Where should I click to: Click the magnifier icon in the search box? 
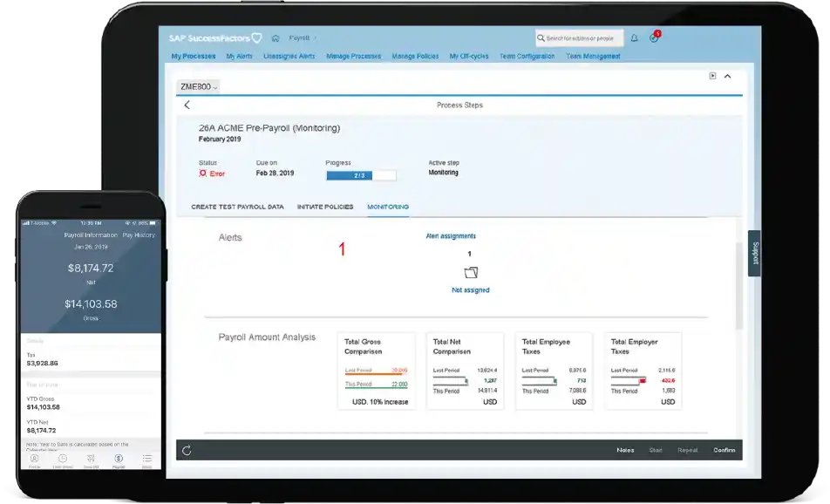click(541, 38)
